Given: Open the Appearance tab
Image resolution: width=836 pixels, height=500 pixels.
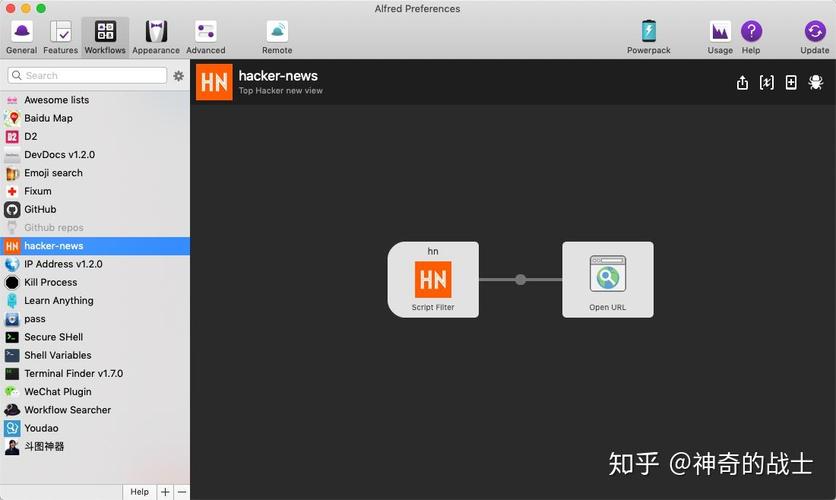Looking at the screenshot, I should click(156, 37).
